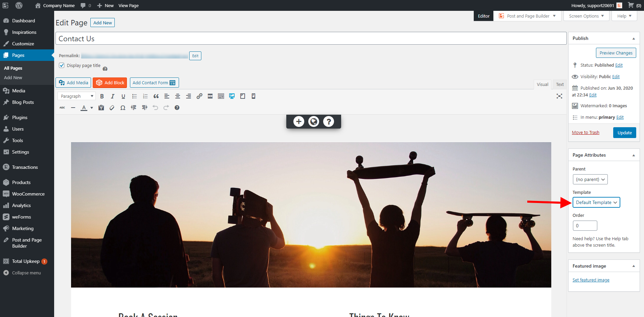
Task: Collapse the Page Attributes panel
Action: coord(634,155)
